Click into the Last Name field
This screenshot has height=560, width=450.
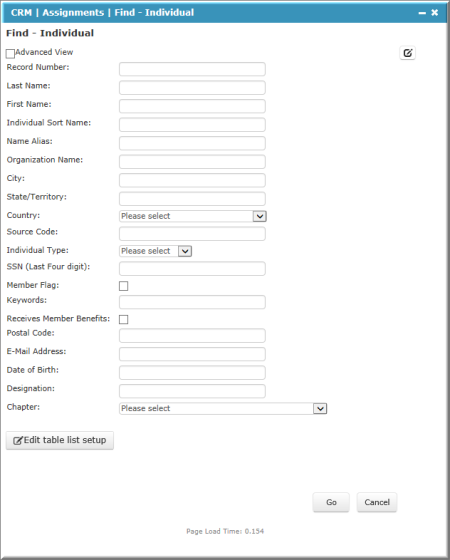[x=192, y=88]
